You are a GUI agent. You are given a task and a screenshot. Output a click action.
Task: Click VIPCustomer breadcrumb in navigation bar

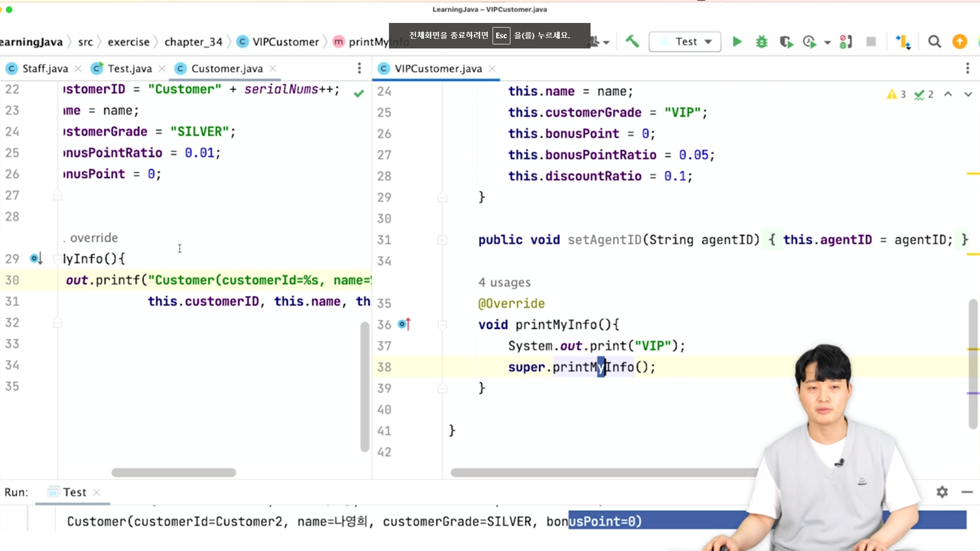tap(285, 42)
